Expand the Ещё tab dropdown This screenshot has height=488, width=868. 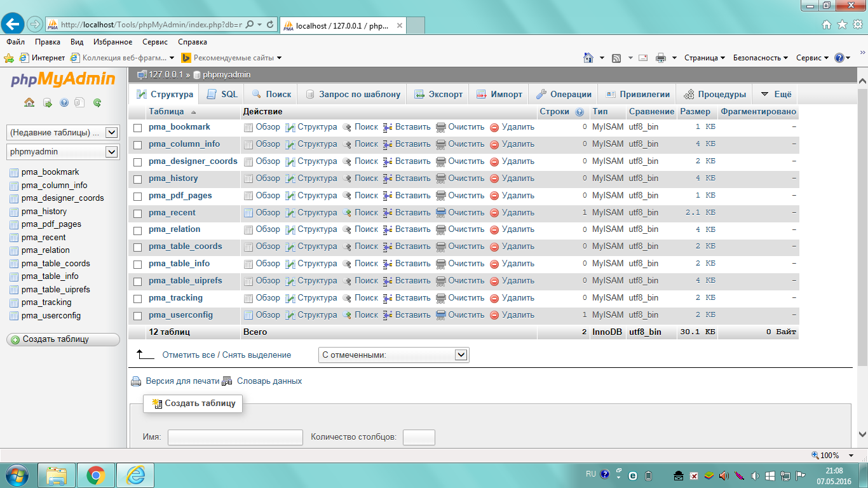point(775,94)
